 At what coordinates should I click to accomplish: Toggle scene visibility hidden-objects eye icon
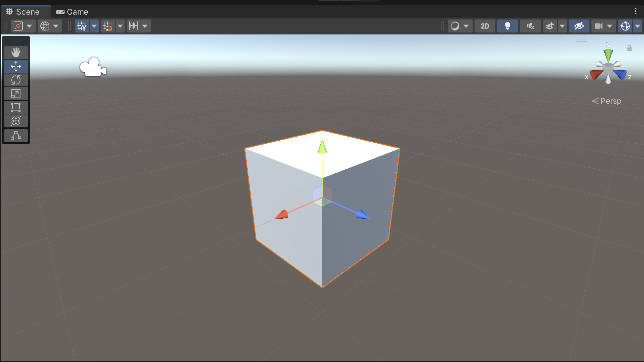[x=579, y=26]
